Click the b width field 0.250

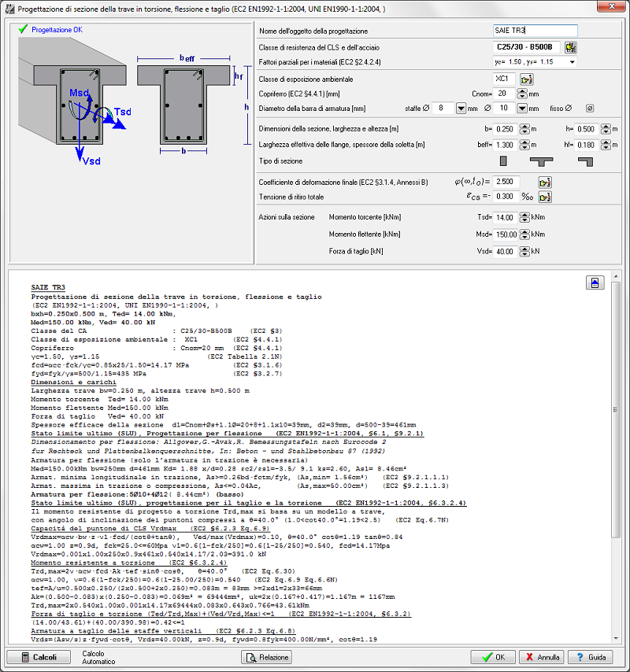click(506, 129)
